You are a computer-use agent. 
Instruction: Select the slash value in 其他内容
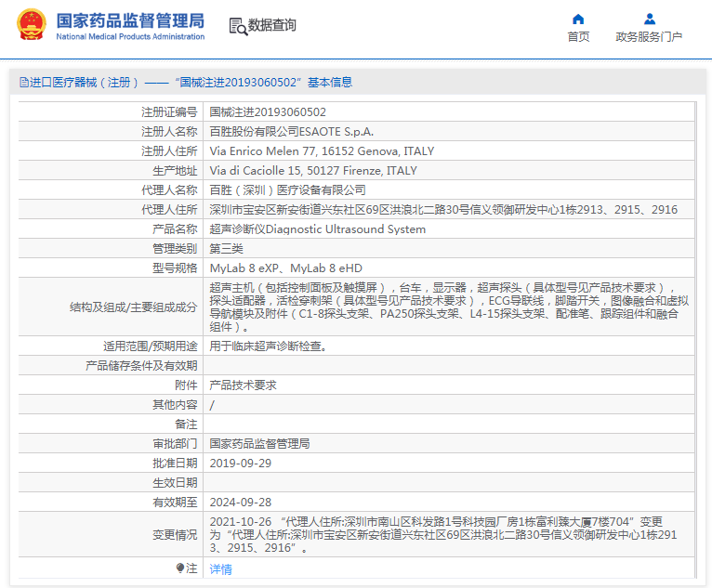(x=212, y=405)
